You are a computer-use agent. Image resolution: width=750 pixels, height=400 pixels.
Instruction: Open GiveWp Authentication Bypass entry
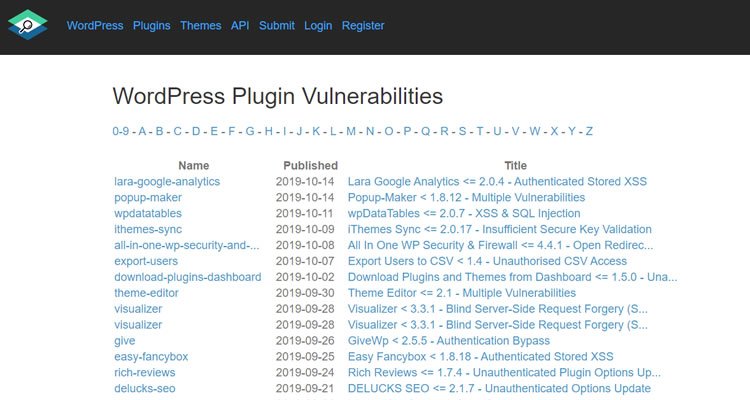449,341
